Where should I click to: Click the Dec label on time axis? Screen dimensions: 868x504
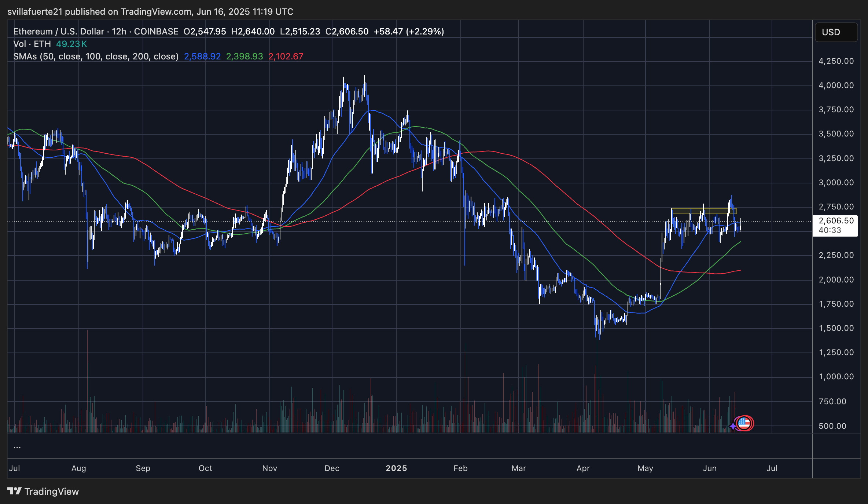(x=332, y=468)
